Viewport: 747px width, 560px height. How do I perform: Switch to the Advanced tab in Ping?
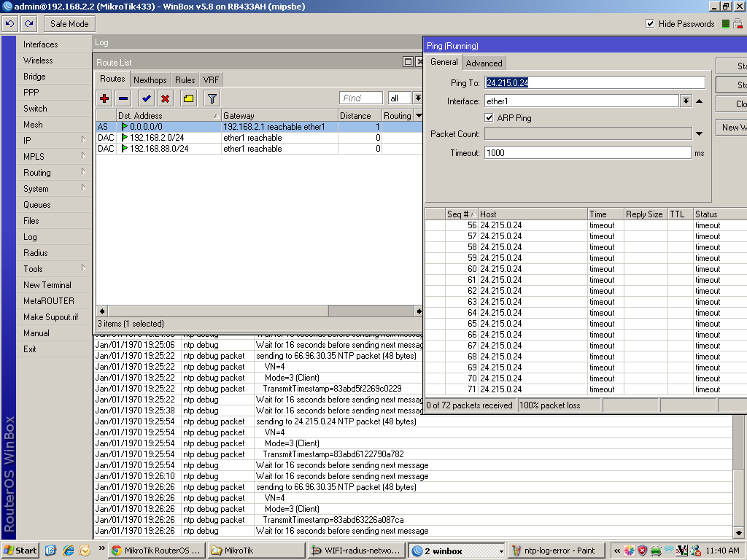click(484, 63)
